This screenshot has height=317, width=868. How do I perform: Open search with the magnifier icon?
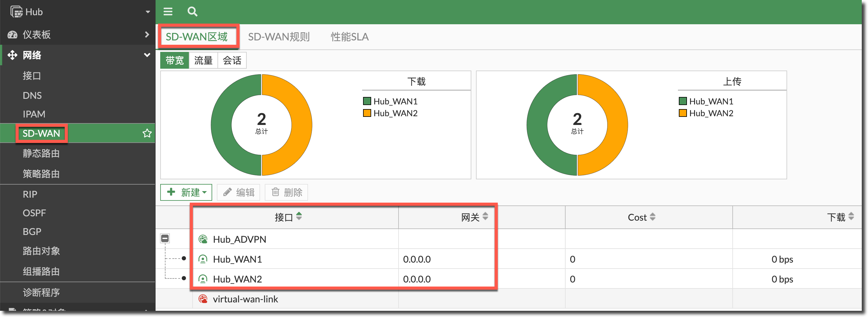192,12
